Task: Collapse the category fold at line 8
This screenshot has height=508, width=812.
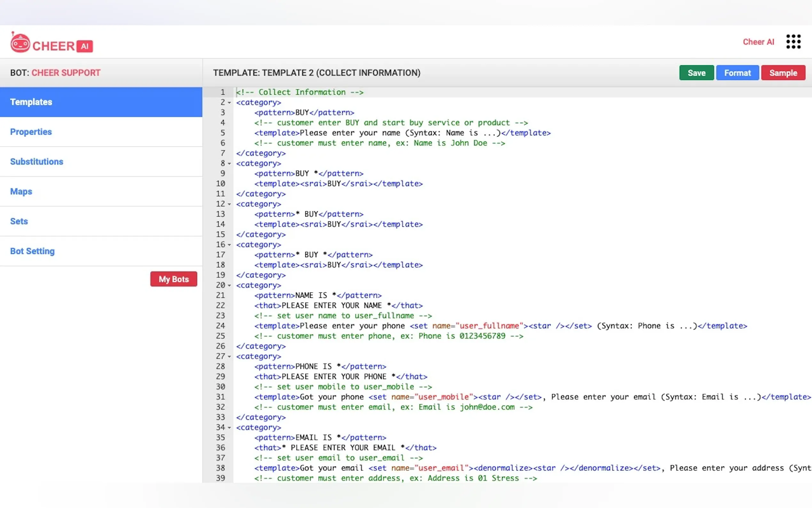Action: click(x=229, y=163)
